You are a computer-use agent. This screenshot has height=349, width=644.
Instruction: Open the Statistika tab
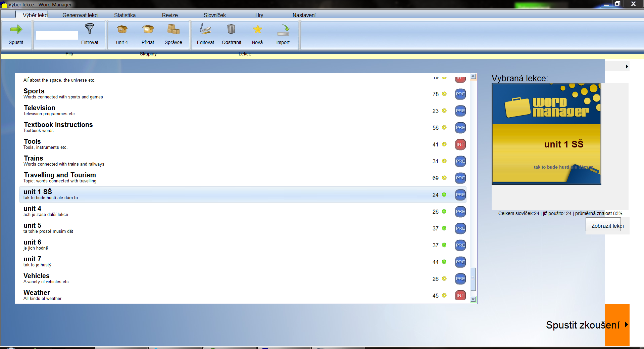point(125,15)
